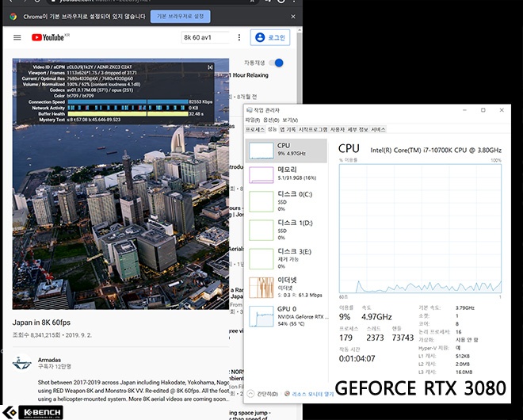The height and width of the screenshot is (420, 523).
Task: Switch to the 프로세스 tab
Action: click(x=255, y=129)
